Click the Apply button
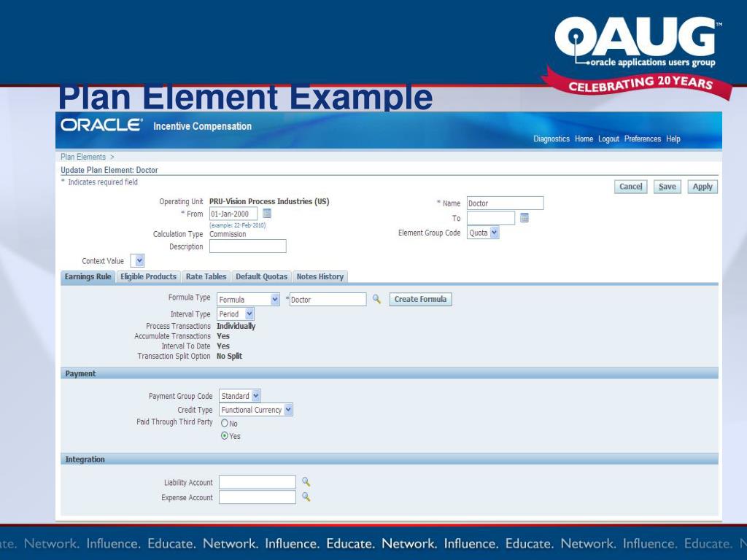747x560 pixels. click(x=703, y=187)
